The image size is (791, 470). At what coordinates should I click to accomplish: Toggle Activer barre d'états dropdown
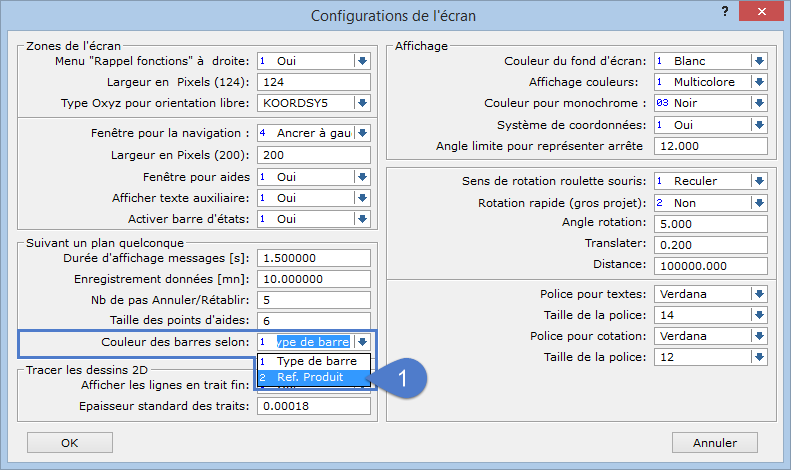[x=361, y=218]
